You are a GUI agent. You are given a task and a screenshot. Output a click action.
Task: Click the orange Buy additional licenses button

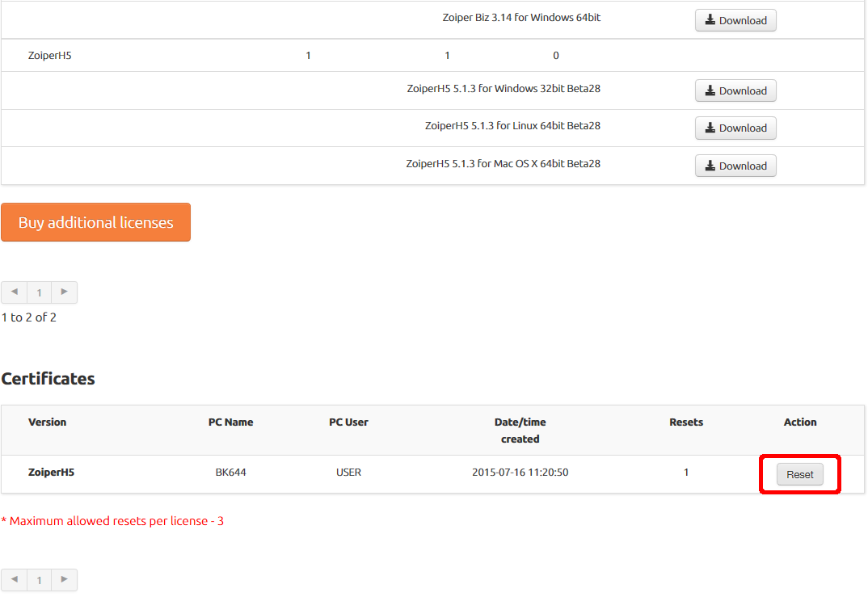pyautogui.click(x=95, y=222)
